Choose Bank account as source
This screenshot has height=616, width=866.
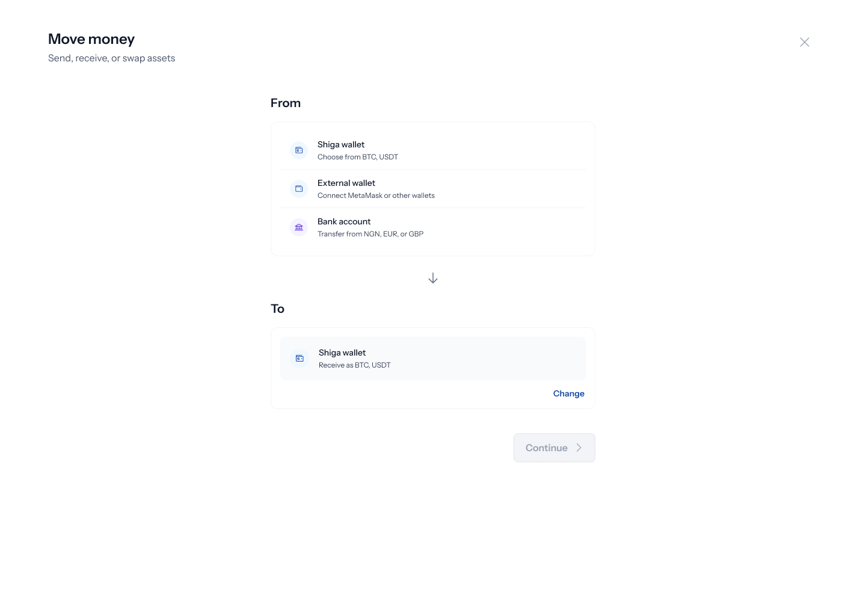click(x=433, y=227)
